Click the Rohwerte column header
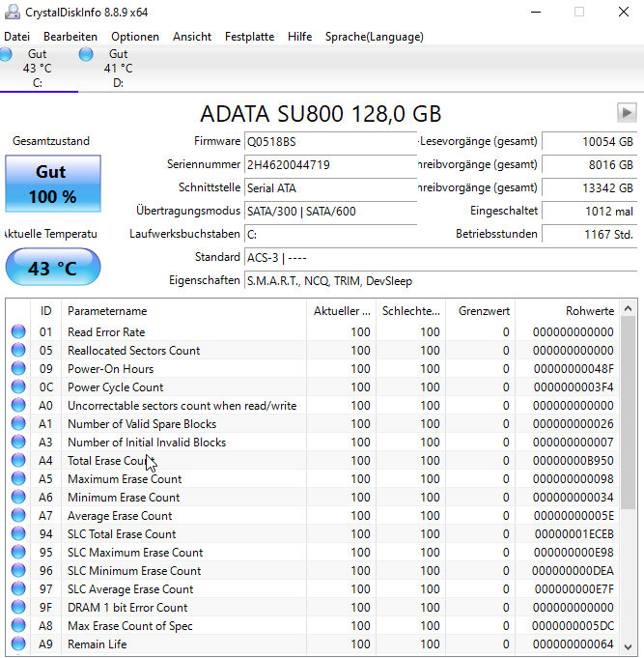Screen dimensions: 644x658 coord(568,311)
